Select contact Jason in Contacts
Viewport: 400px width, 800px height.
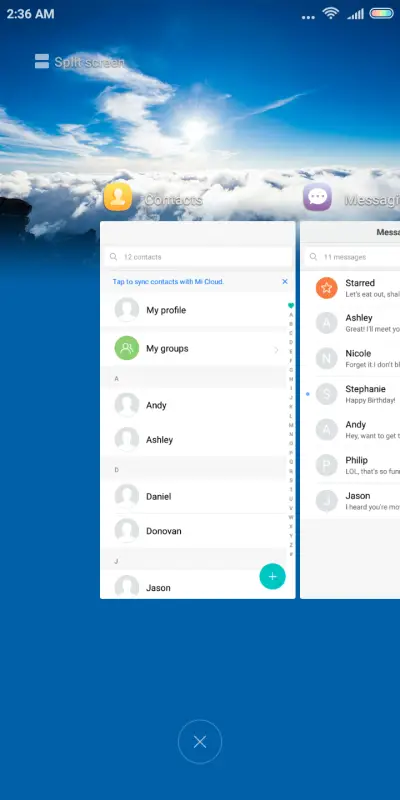[x=193, y=585]
